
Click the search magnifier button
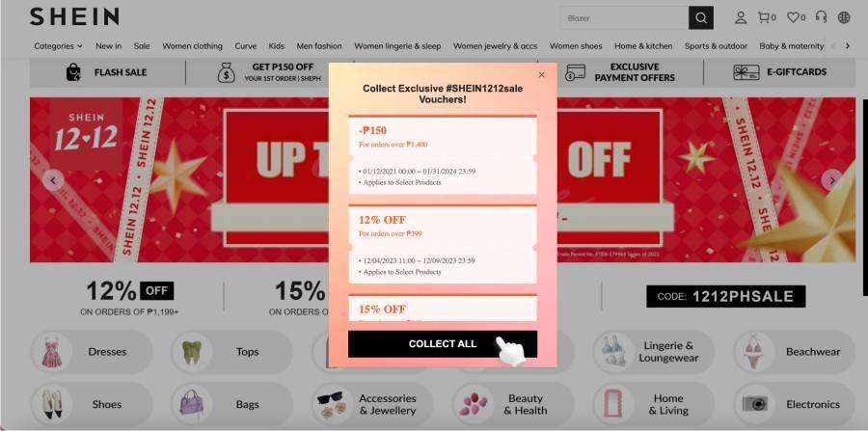click(x=701, y=17)
